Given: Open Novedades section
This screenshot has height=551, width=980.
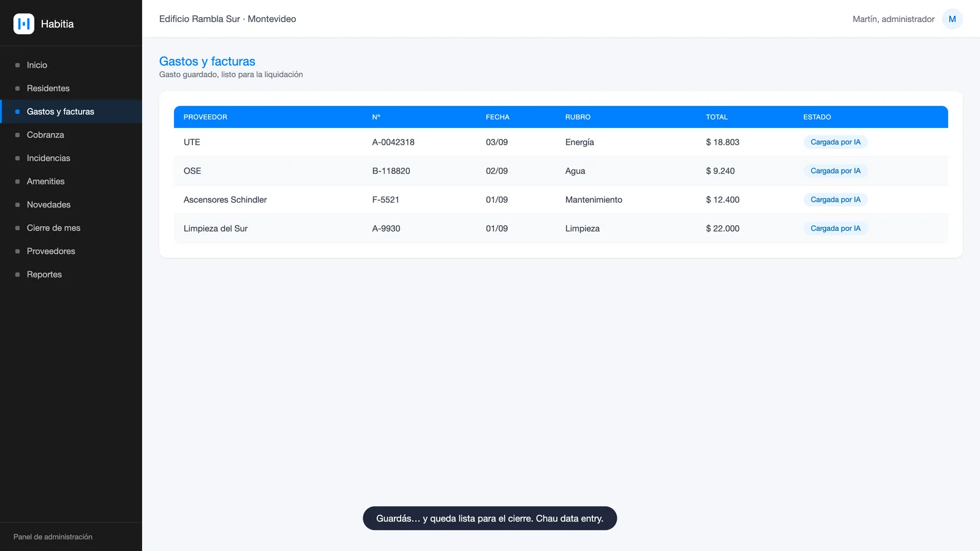Looking at the screenshot, I should pos(71,204).
